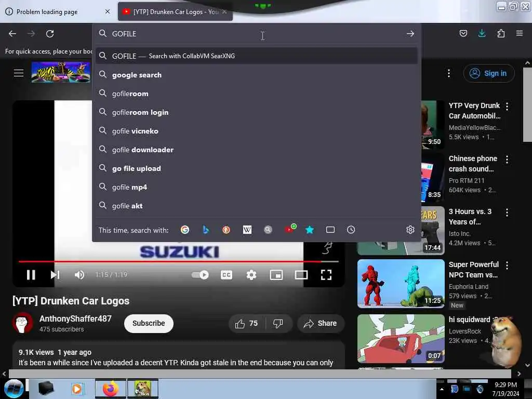Search this time with DuckDuckGo icon
532x399 pixels.
(x=227, y=230)
